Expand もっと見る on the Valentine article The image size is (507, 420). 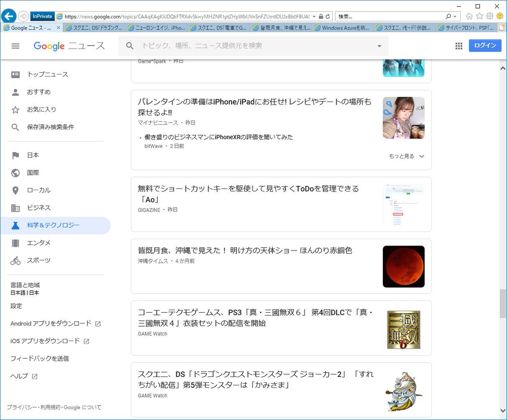click(x=406, y=156)
